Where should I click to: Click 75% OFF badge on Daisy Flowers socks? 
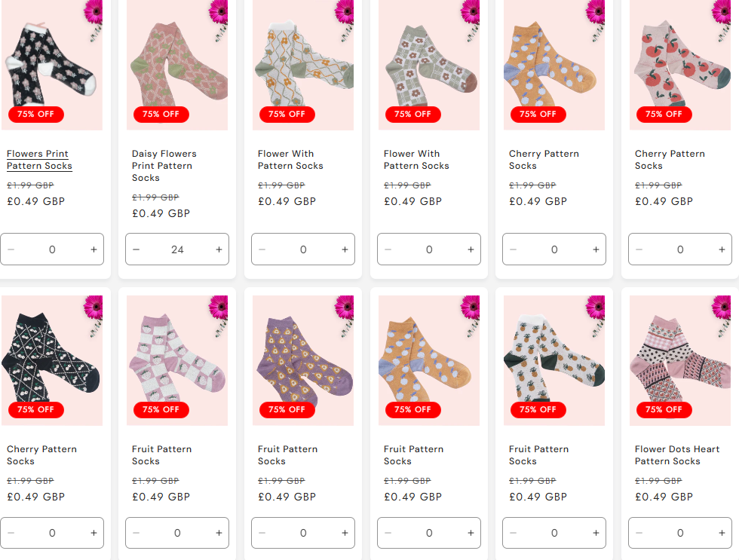pyautogui.click(x=161, y=115)
